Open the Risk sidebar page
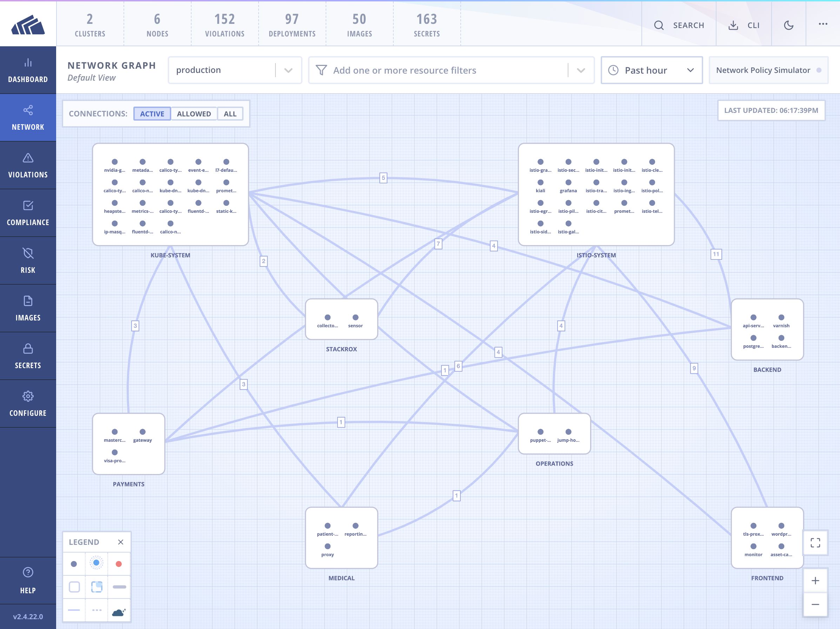840x629 pixels. point(28,261)
